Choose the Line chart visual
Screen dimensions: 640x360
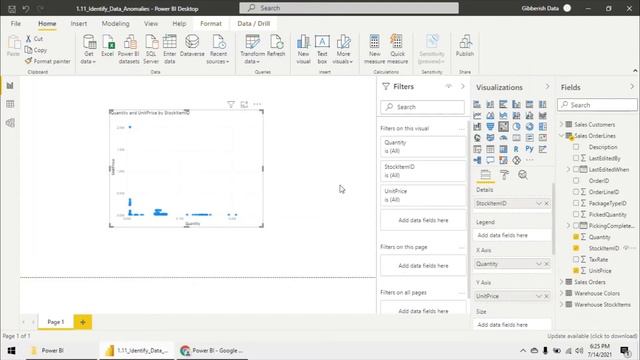[x=477, y=116]
